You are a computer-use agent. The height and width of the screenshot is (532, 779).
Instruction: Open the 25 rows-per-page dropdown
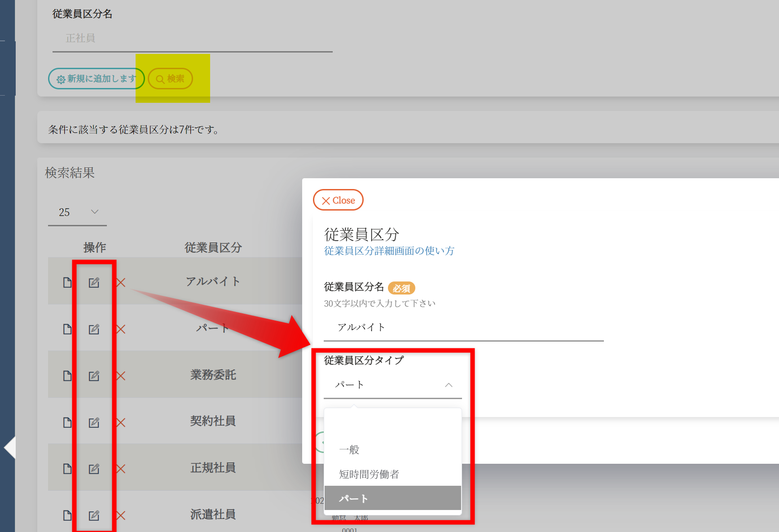point(78,212)
